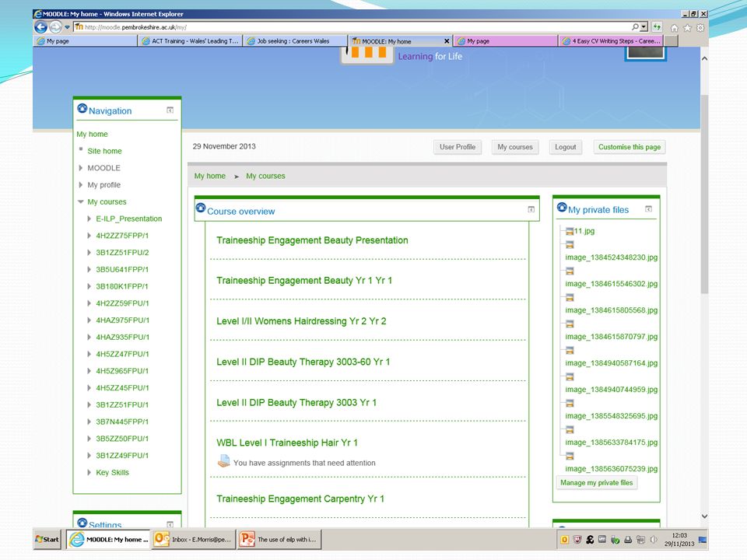747x560 pixels.
Task: Click Manage my private files button
Action: [597, 483]
